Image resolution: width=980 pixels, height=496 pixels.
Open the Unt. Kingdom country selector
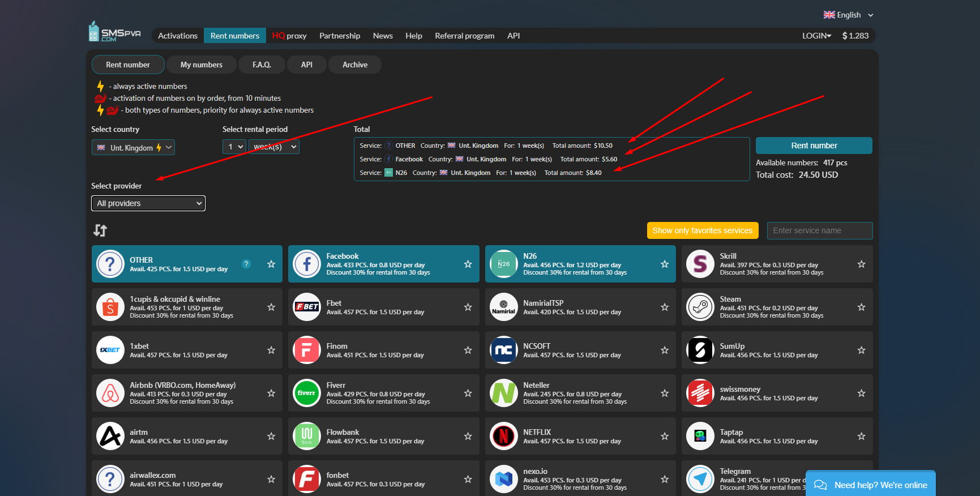133,147
